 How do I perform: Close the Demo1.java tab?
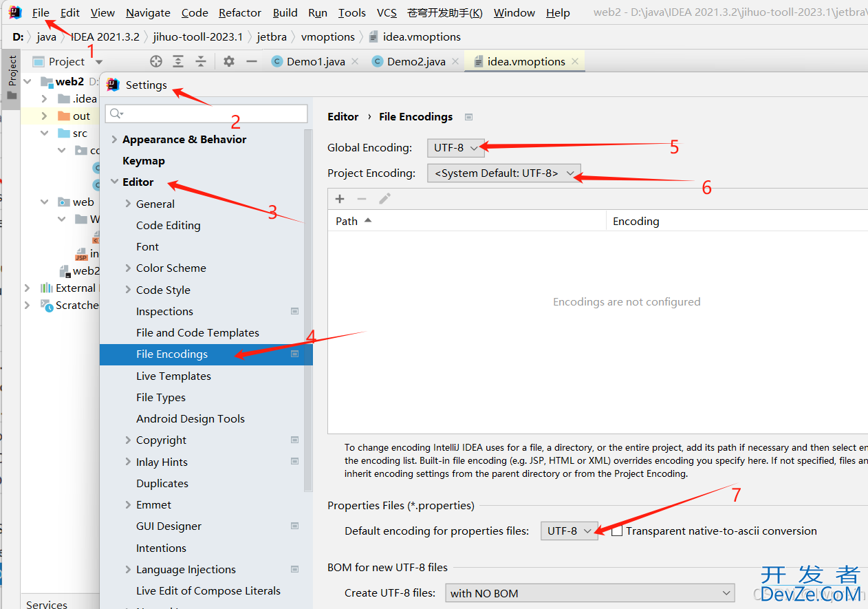tap(355, 61)
